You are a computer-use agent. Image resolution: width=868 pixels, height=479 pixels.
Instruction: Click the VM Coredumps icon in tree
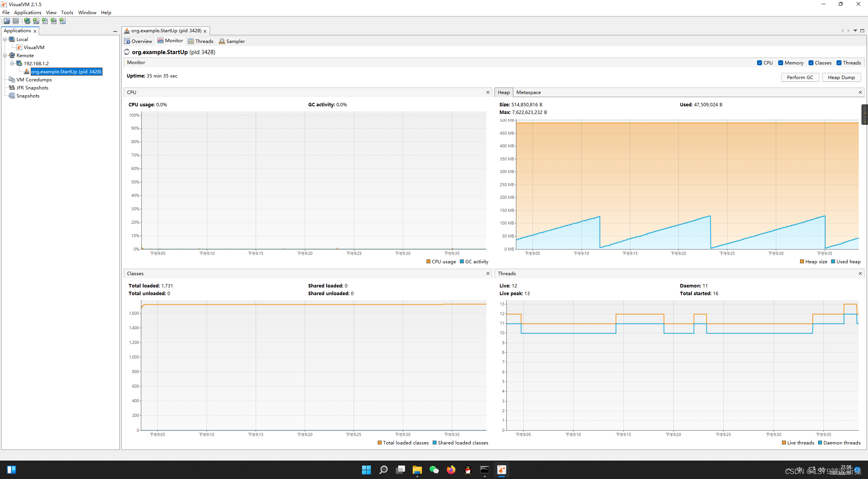click(12, 79)
